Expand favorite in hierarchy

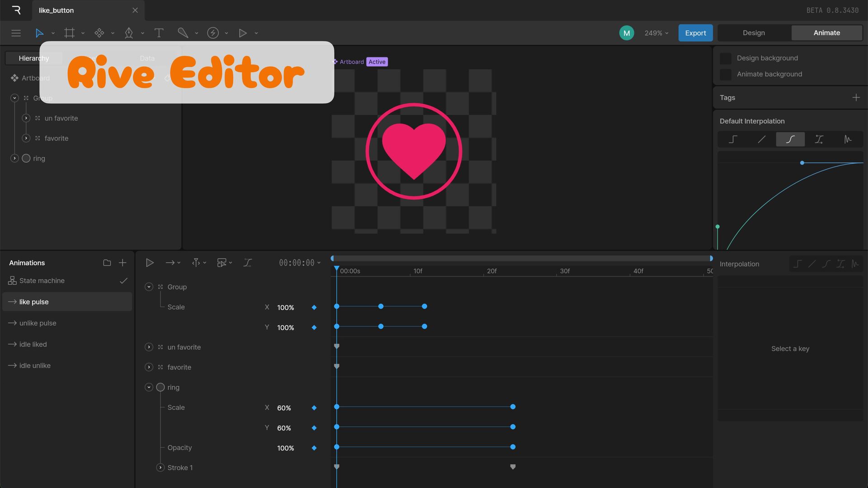click(x=26, y=138)
